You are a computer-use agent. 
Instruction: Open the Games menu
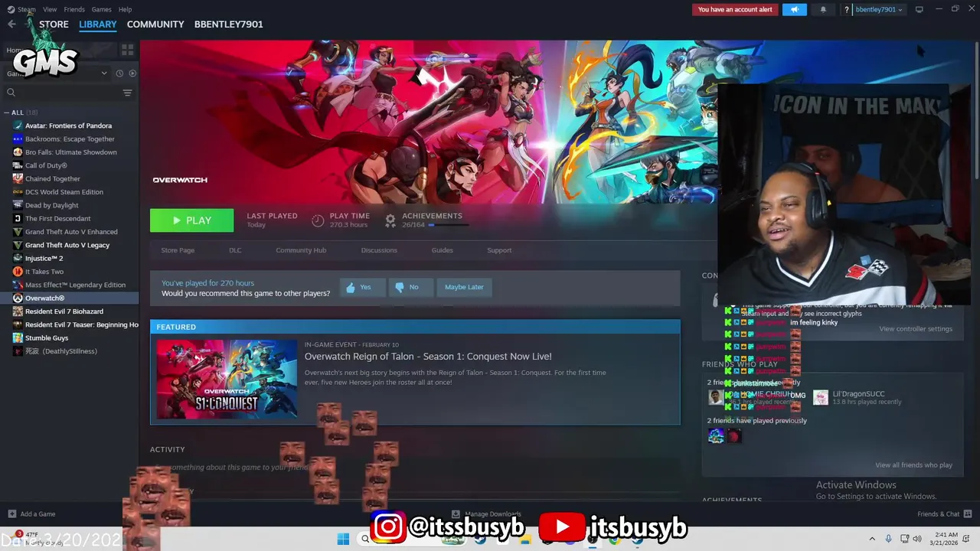[101, 9]
